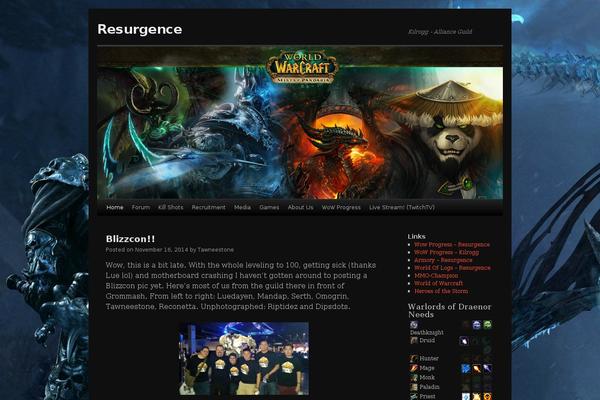Click the blue Arcane spec icon in Mage row
The width and height of the screenshot is (600, 400).
[x=465, y=368]
